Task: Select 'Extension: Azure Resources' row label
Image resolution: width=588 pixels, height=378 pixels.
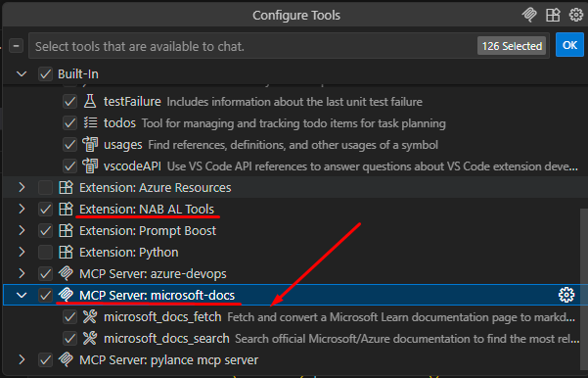Action: point(156,187)
